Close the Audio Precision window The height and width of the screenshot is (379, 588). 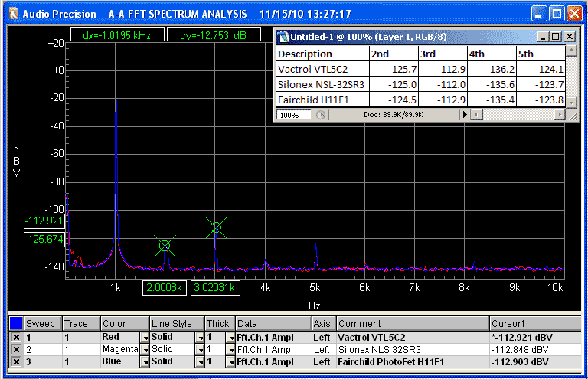(x=574, y=14)
